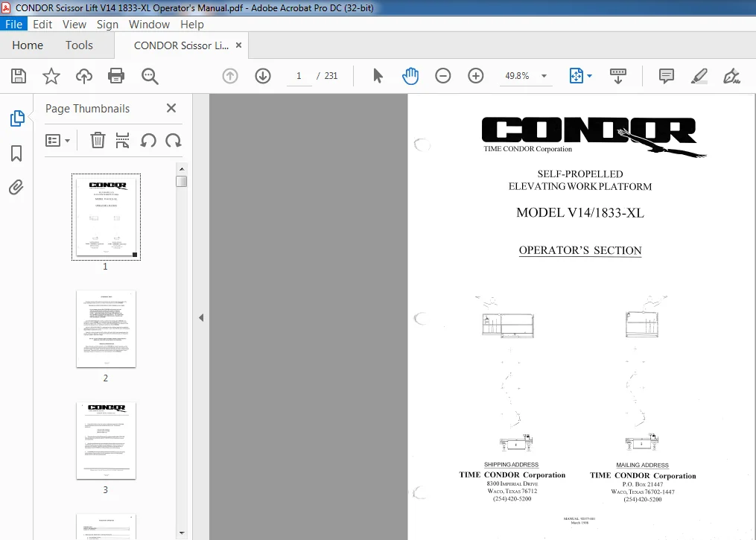The width and height of the screenshot is (756, 540).
Task: Activate the Hand pan tool
Action: click(410, 76)
